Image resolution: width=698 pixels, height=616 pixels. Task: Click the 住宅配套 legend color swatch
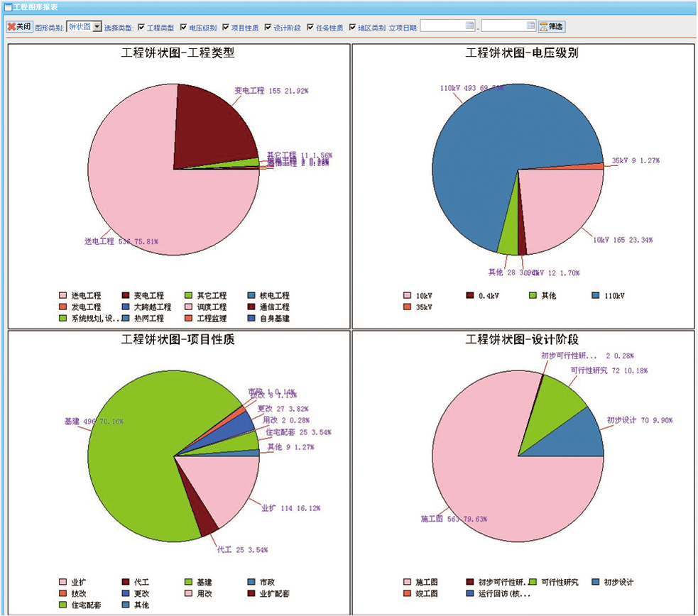click(62, 605)
